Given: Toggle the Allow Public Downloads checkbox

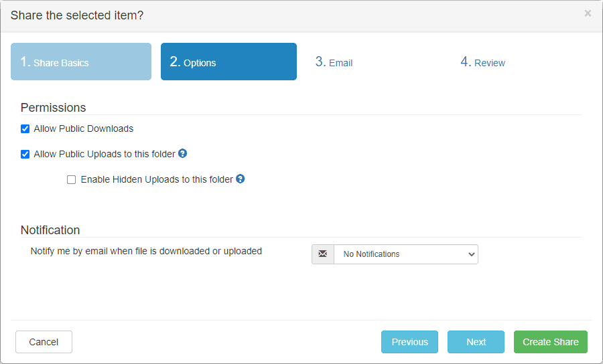Looking at the screenshot, I should click(x=25, y=128).
